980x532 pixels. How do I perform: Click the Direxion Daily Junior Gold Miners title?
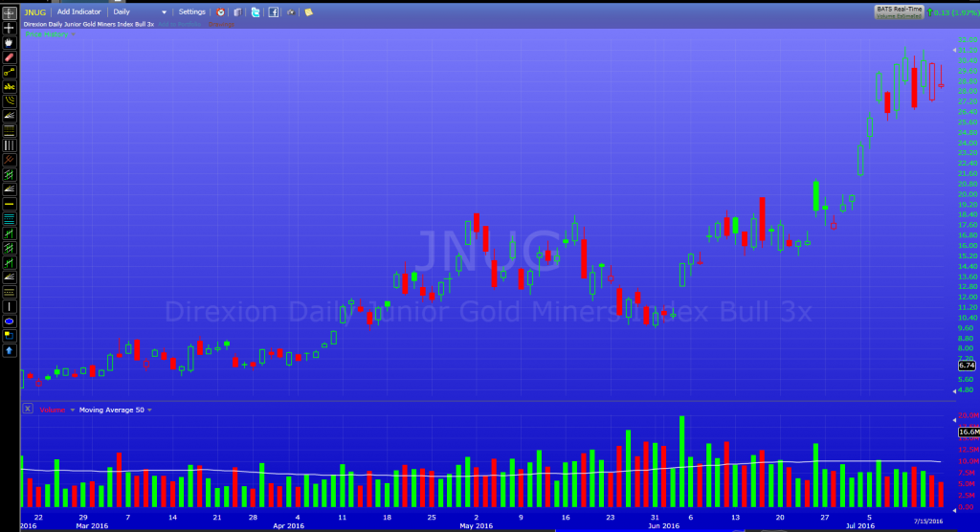pos(89,24)
